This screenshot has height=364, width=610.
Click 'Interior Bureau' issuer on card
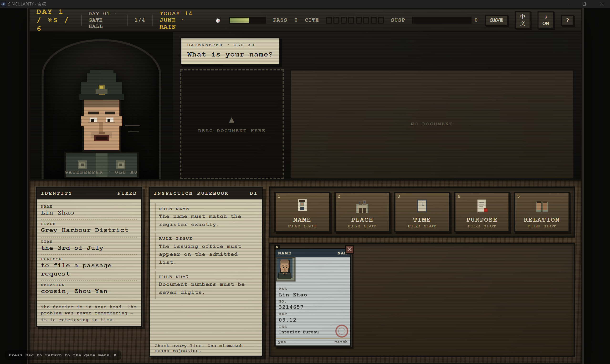(x=299, y=332)
